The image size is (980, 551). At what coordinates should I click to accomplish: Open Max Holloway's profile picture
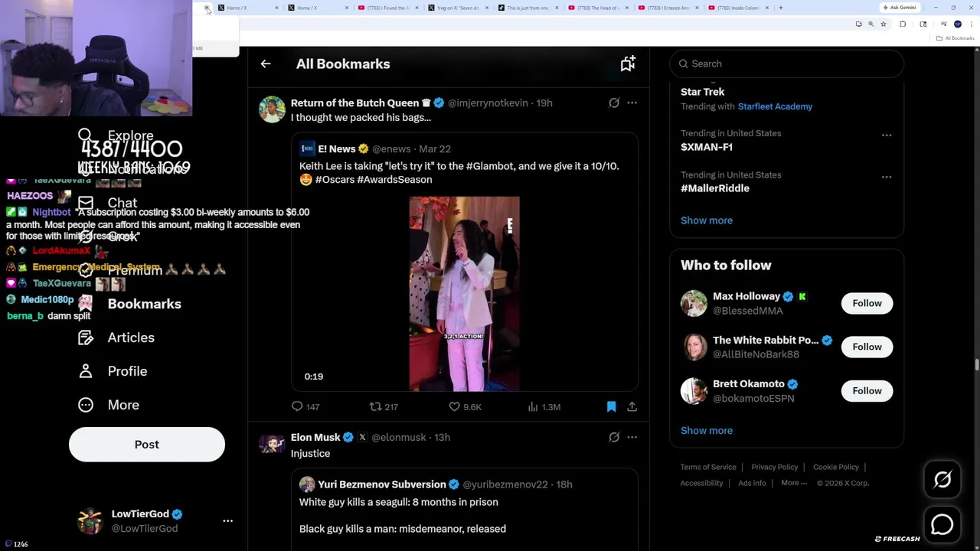tap(694, 303)
